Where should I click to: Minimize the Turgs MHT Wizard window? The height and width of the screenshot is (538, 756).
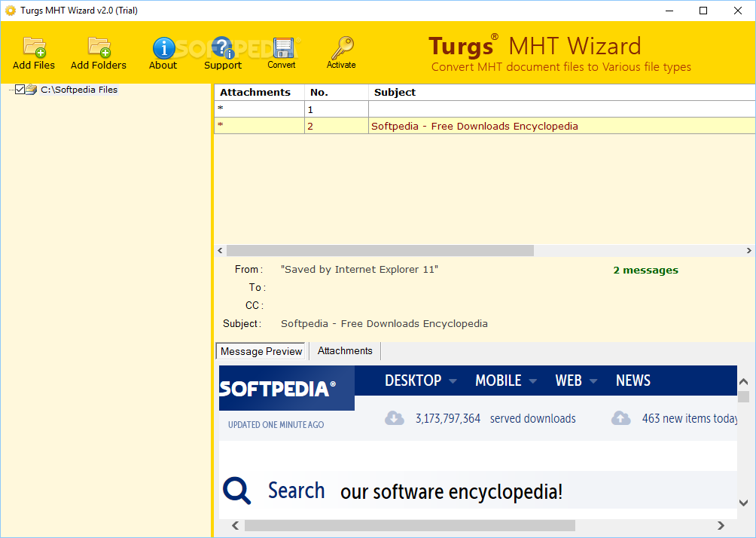(x=669, y=11)
